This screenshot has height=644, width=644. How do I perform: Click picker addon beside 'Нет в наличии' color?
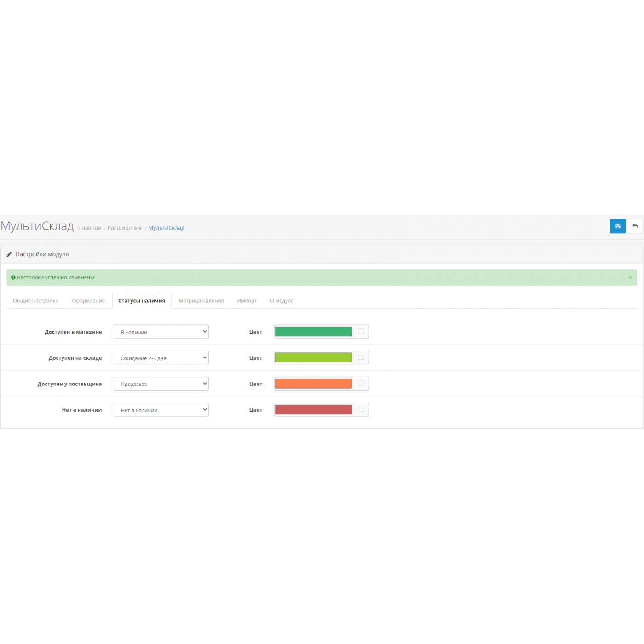361,410
